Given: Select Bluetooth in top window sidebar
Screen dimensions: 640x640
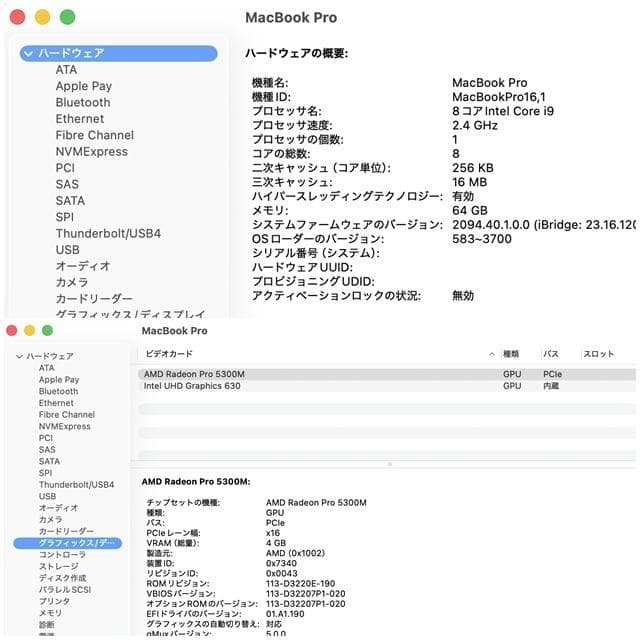Looking at the screenshot, I should [x=83, y=102].
